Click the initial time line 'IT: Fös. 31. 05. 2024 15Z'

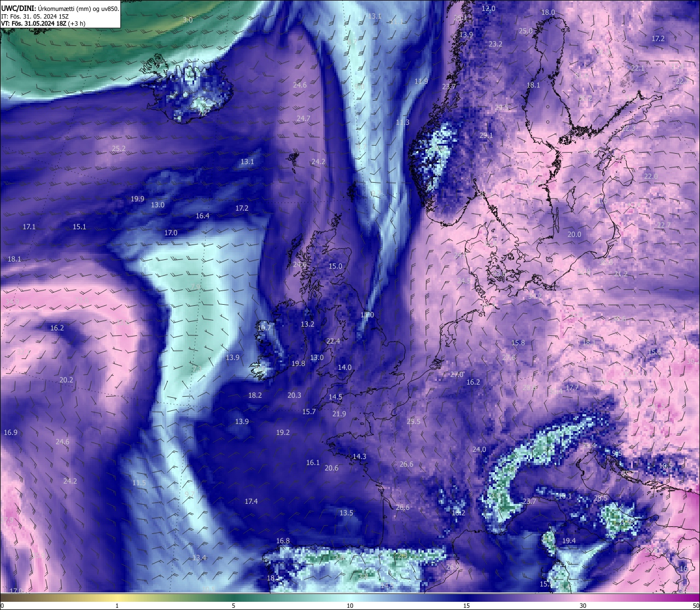tap(35, 16)
